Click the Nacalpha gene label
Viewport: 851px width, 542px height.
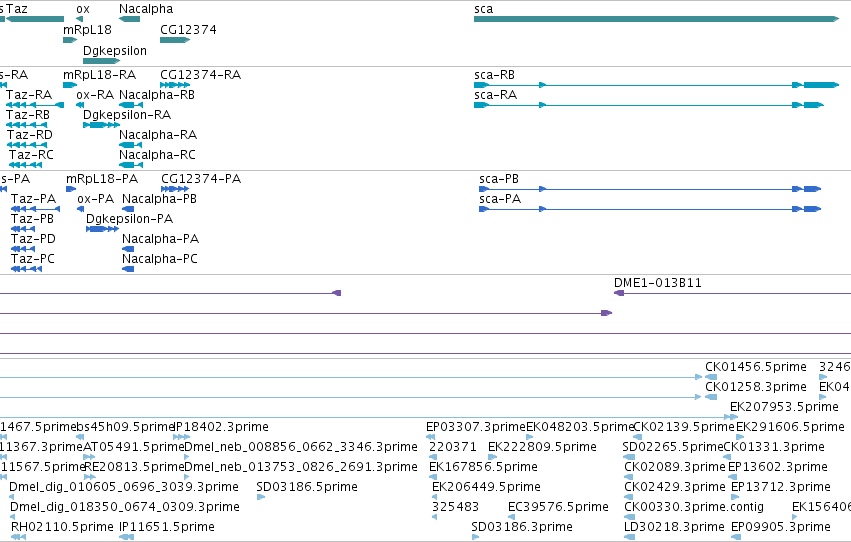146,9
